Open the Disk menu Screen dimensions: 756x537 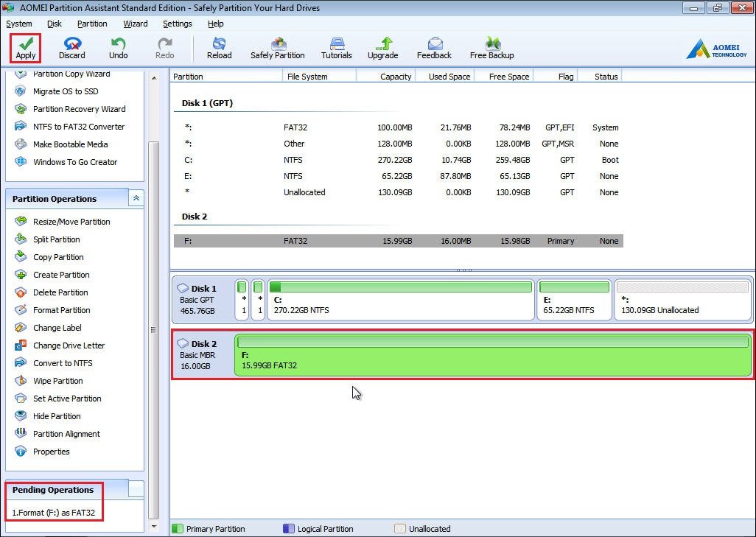[x=55, y=24]
